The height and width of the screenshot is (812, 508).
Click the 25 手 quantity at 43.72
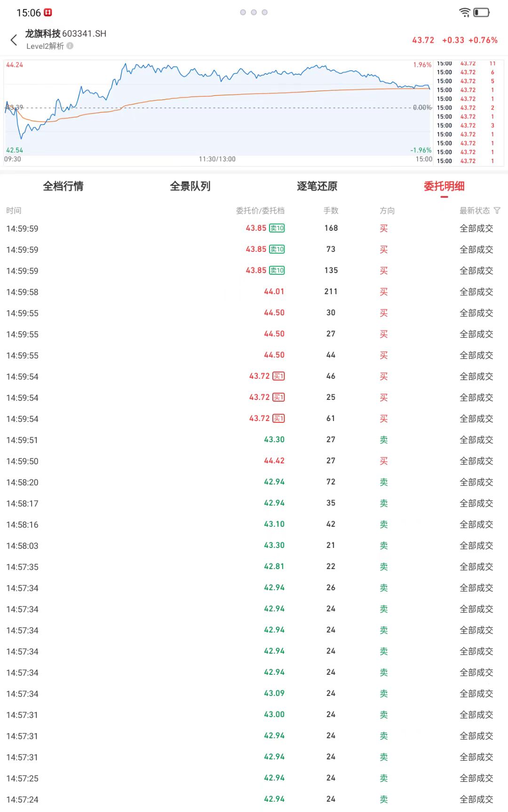[x=331, y=397]
